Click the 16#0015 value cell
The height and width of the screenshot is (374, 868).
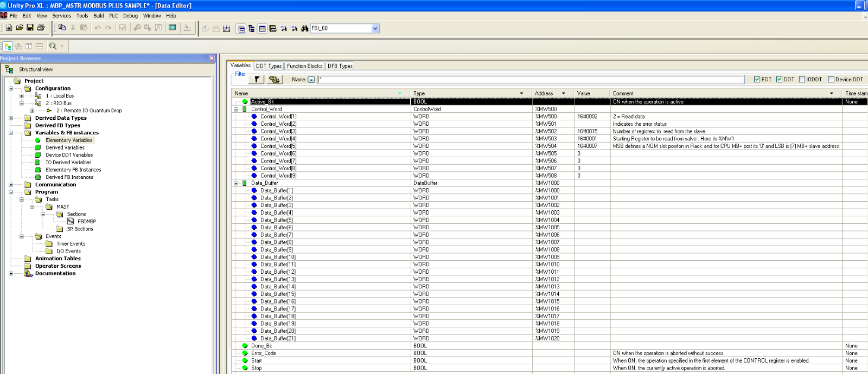point(592,131)
